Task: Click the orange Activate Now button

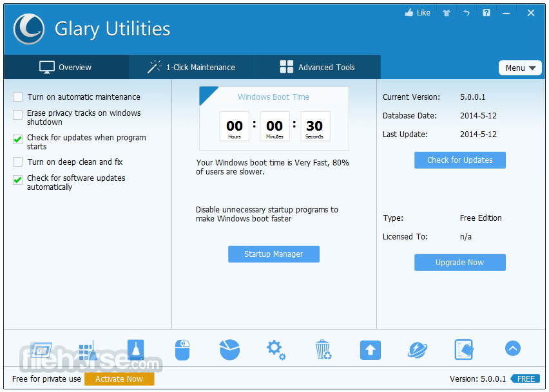Action: 119,379
